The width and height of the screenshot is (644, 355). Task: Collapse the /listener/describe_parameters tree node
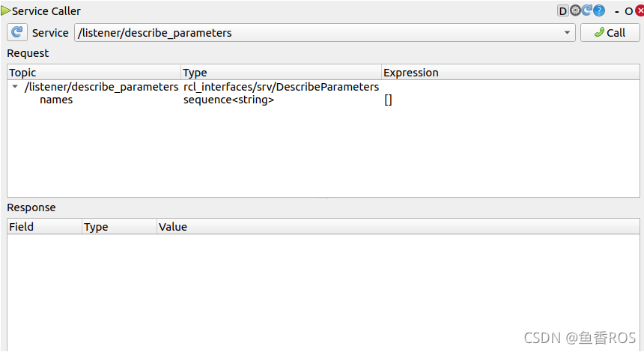(16, 87)
